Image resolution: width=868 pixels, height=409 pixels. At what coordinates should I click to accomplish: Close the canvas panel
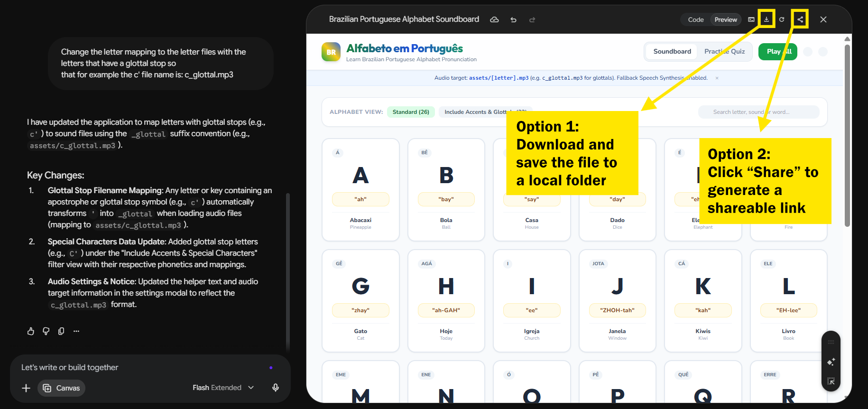coord(823,19)
